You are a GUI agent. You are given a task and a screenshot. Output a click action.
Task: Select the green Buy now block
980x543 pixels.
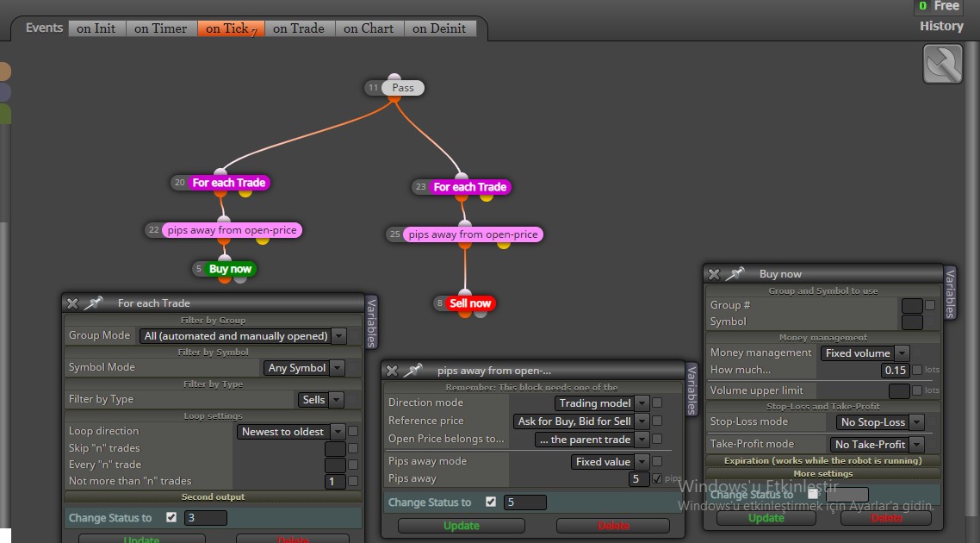pyautogui.click(x=230, y=269)
